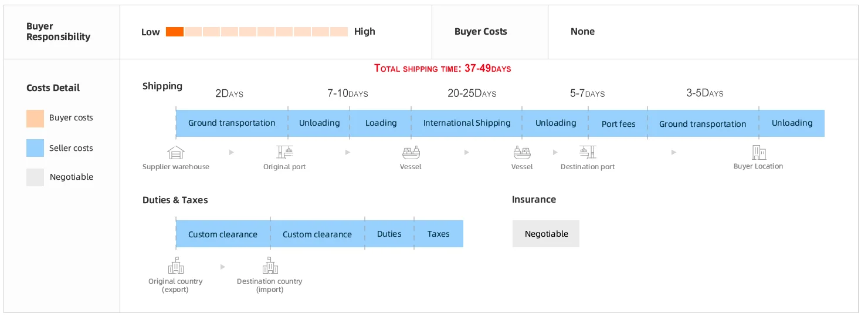Click the Original country (export) icon
This screenshot has height=316, width=868.
175,267
